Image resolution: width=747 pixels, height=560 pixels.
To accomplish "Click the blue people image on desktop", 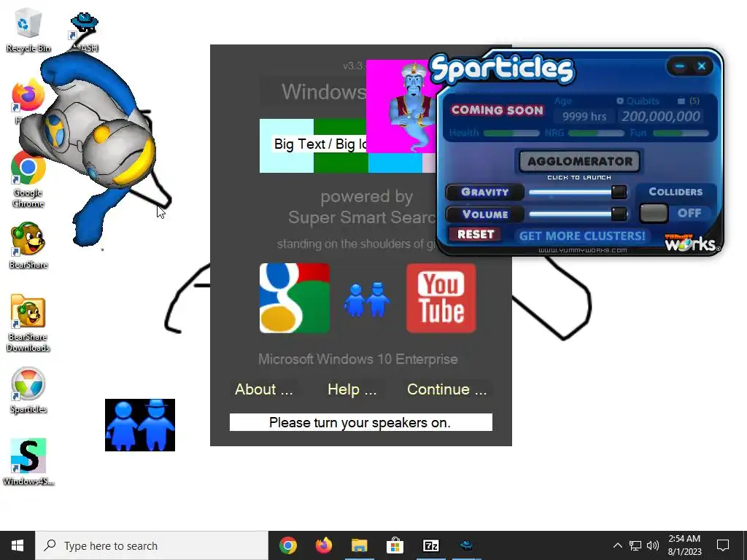I will pyautogui.click(x=140, y=425).
